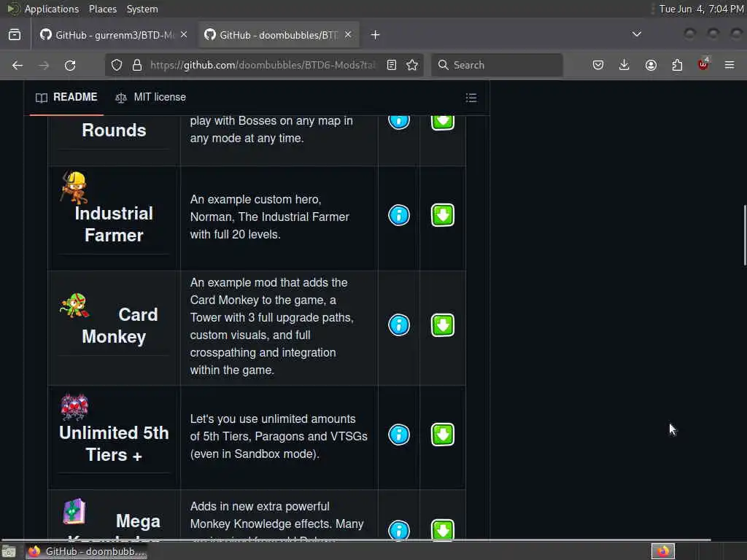
Task: Select the doombubbles/BTD6-Mods tab
Action: 278,35
